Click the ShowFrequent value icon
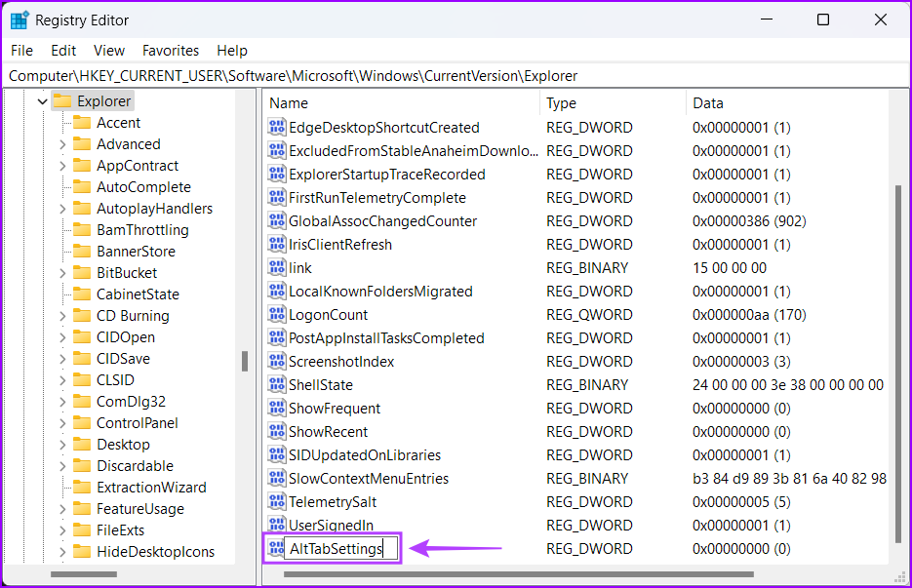 click(277, 408)
